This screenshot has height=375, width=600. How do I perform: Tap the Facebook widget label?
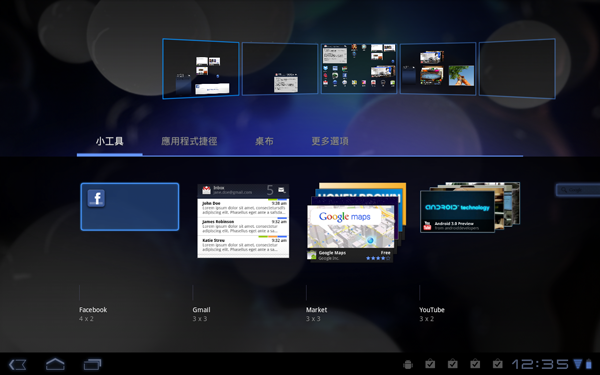[x=93, y=310]
